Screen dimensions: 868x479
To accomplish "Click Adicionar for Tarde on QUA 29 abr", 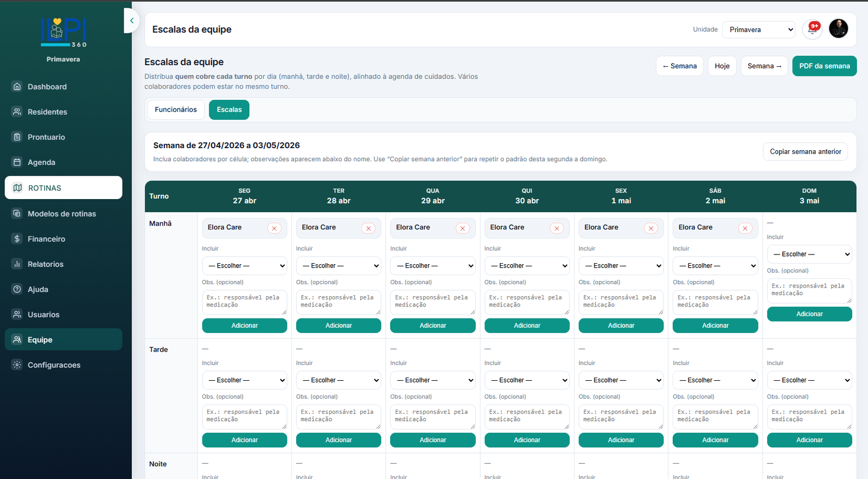I will (x=433, y=440).
